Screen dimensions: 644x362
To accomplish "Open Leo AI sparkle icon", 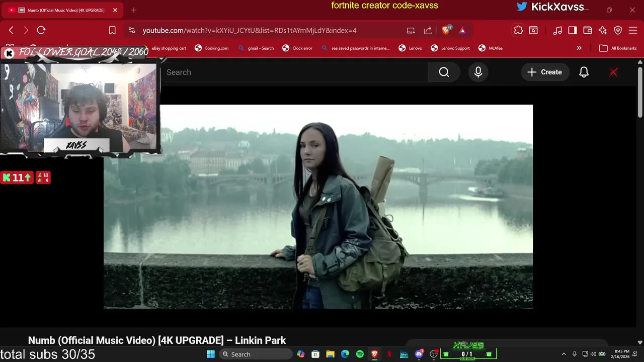I will (603, 30).
